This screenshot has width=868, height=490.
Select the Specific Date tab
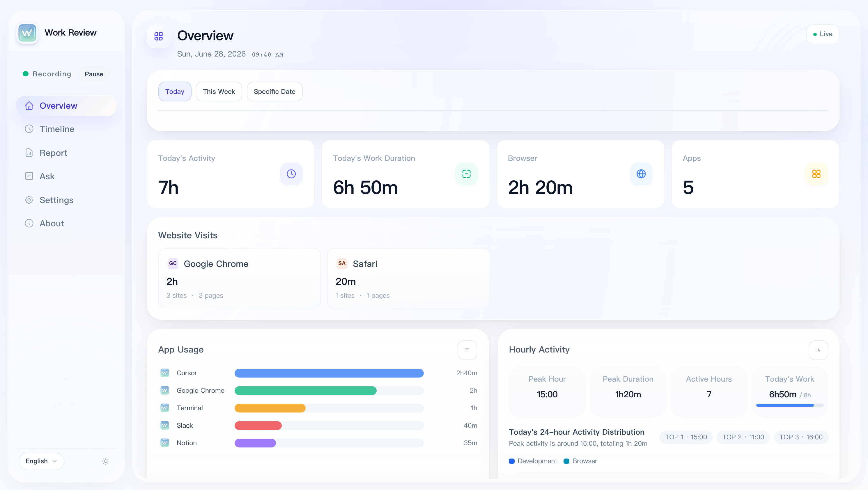(x=274, y=91)
